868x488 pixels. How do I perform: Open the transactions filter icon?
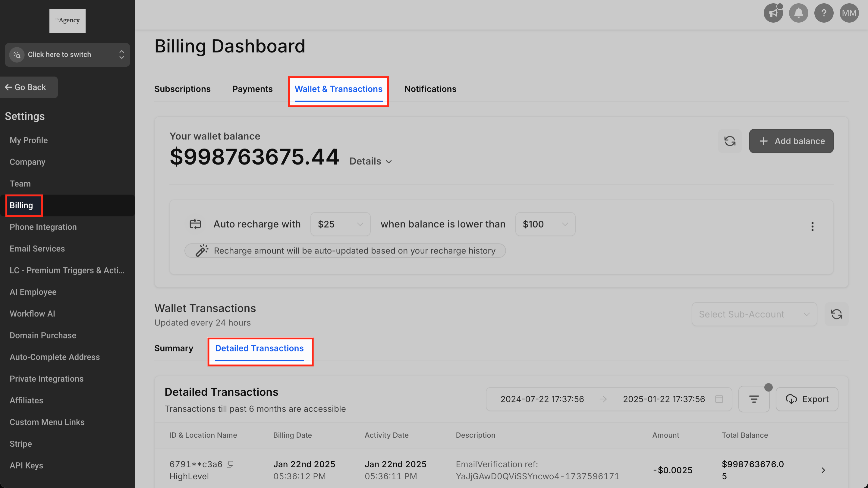pyautogui.click(x=754, y=399)
